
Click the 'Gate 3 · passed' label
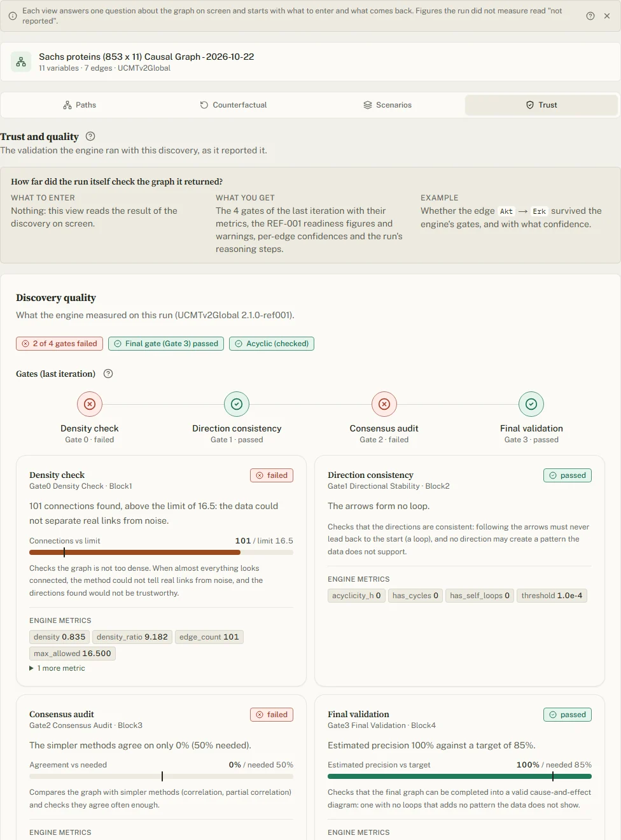point(531,440)
